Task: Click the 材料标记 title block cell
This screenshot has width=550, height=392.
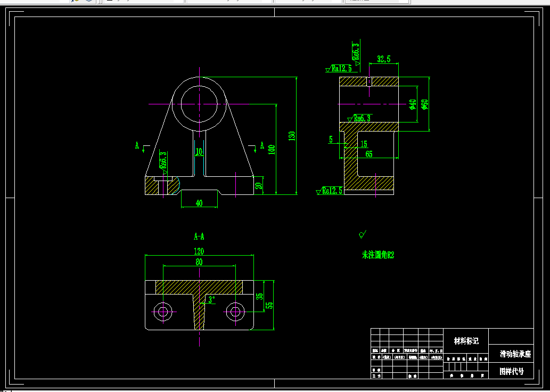Action: tap(466, 341)
